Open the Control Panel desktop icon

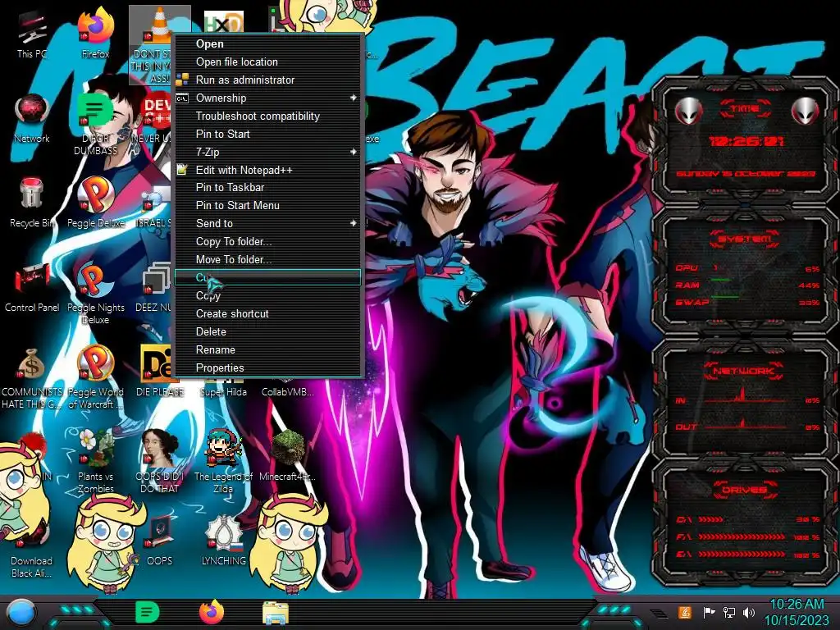[32, 288]
